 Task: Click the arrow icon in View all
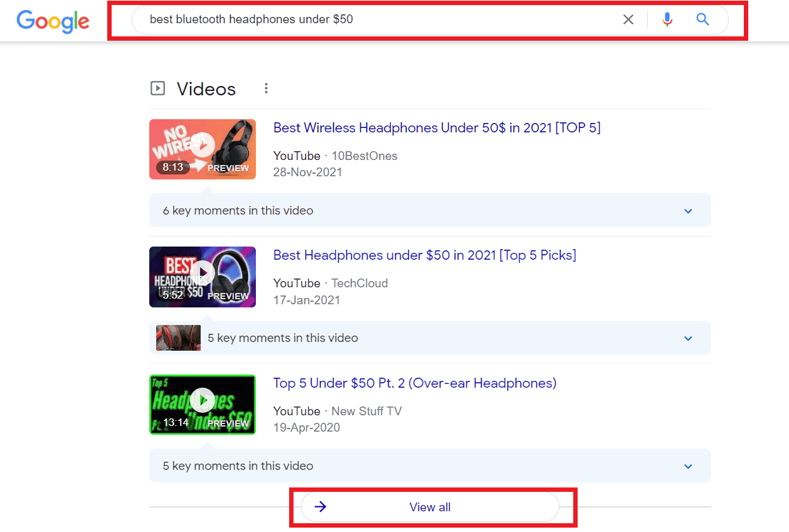tap(320, 507)
